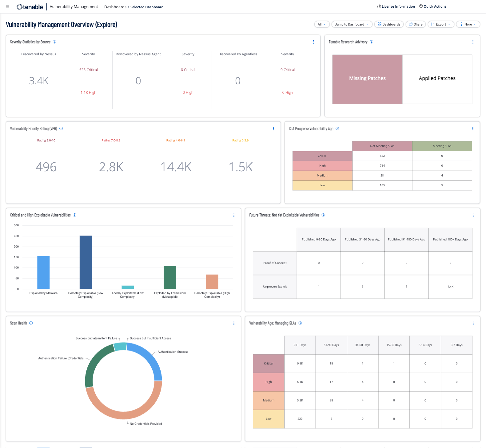Open the More options dropdown
This screenshot has height=448, width=486.
click(468, 24)
